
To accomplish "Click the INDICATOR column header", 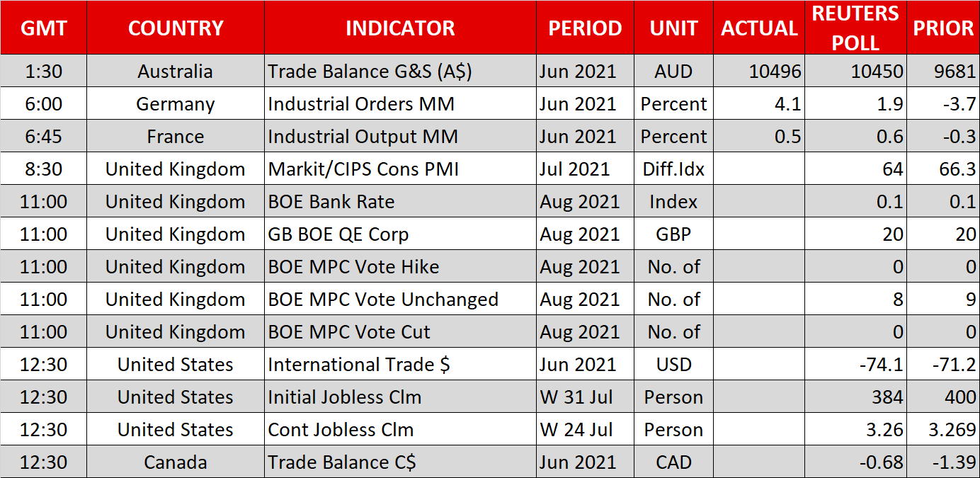I will point(400,28).
